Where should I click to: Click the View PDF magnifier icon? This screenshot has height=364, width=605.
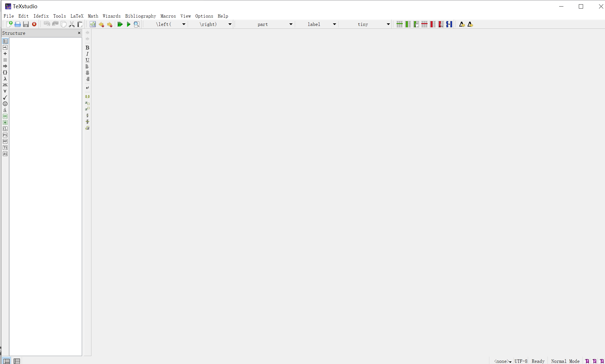[x=137, y=24]
